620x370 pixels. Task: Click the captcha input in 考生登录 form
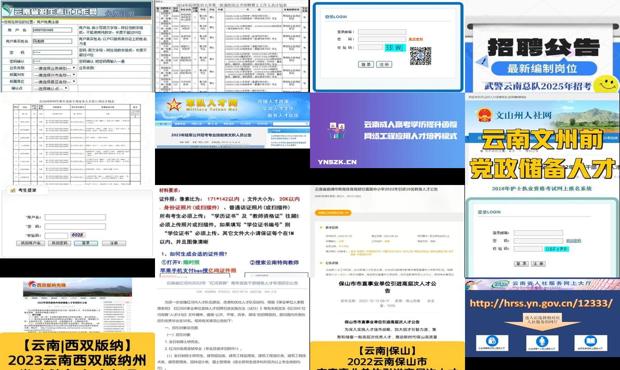point(57,235)
